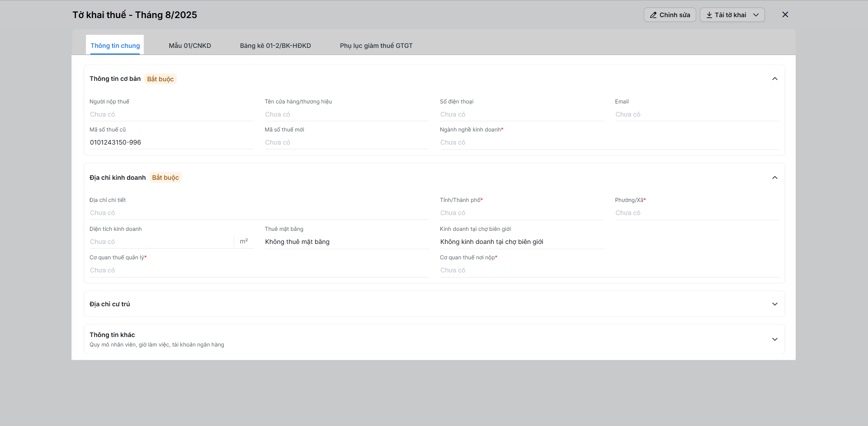Viewport: 868px width, 426px height.
Task: Click the Mã số thuế cũ field
Action: coord(172,142)
